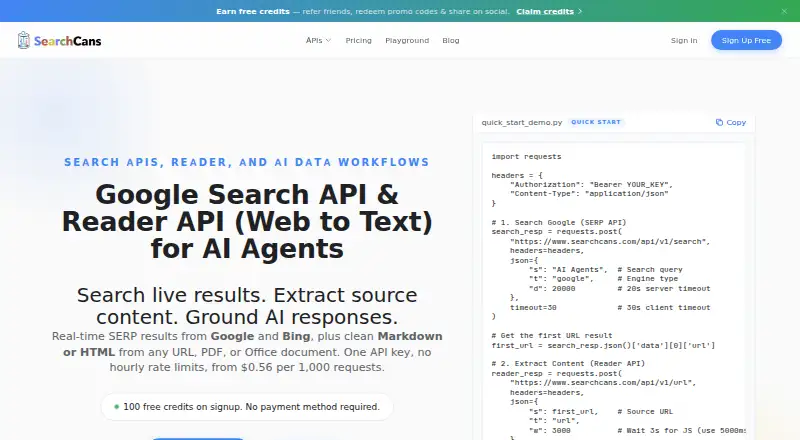Copy the quick start code
Viewport: 800px width, 440px height.
click(x=731, y=123)
